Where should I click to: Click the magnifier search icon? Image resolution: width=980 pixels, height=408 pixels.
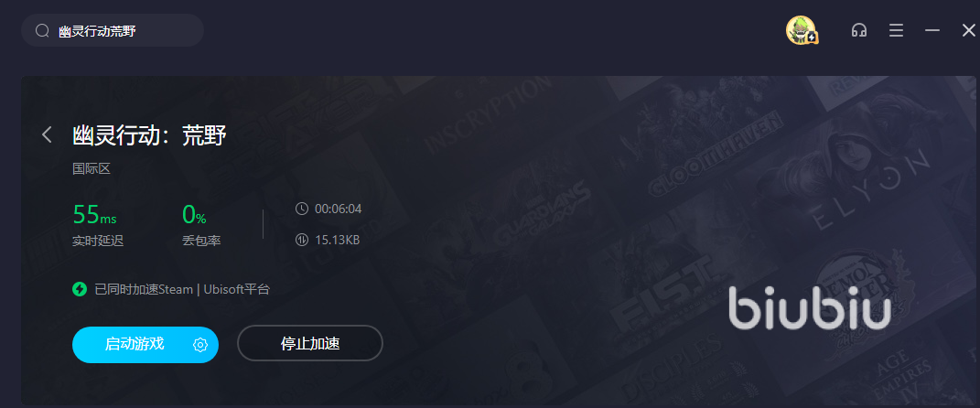click(x=42, y=30)
